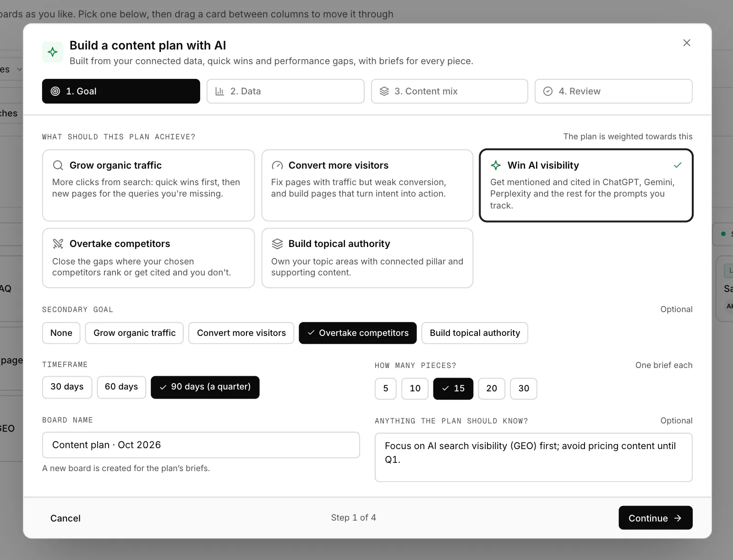Switch to the 3. Content mix tab

click(449, 91)
